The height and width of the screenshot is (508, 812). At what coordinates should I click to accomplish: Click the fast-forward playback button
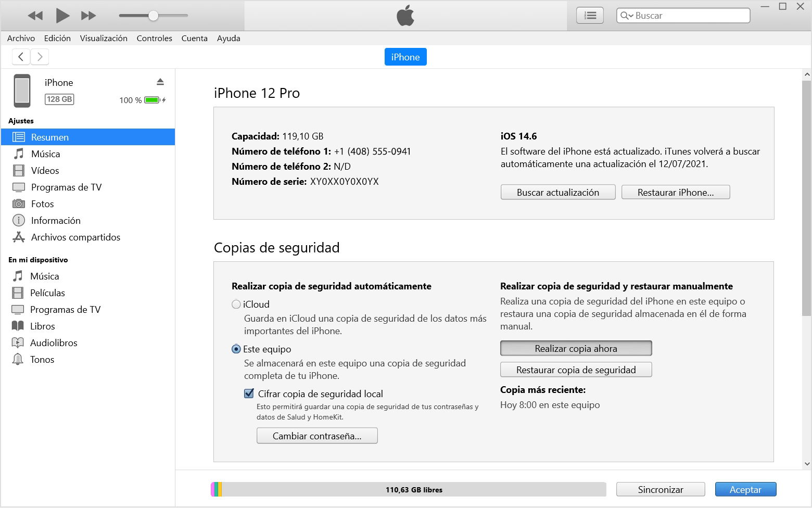click(88, 16)
